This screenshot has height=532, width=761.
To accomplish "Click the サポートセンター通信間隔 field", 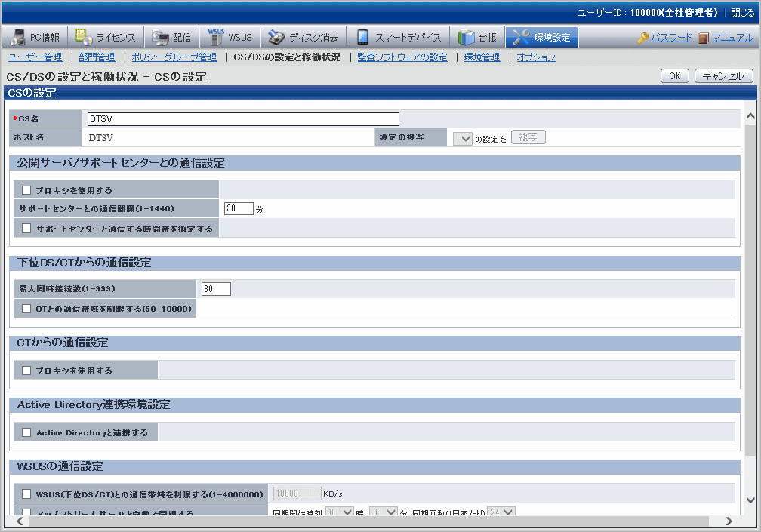I will 239,208.
